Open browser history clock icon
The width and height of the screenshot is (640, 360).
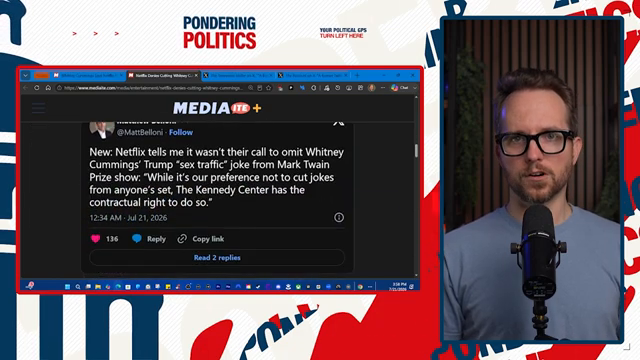coord(338,88)
